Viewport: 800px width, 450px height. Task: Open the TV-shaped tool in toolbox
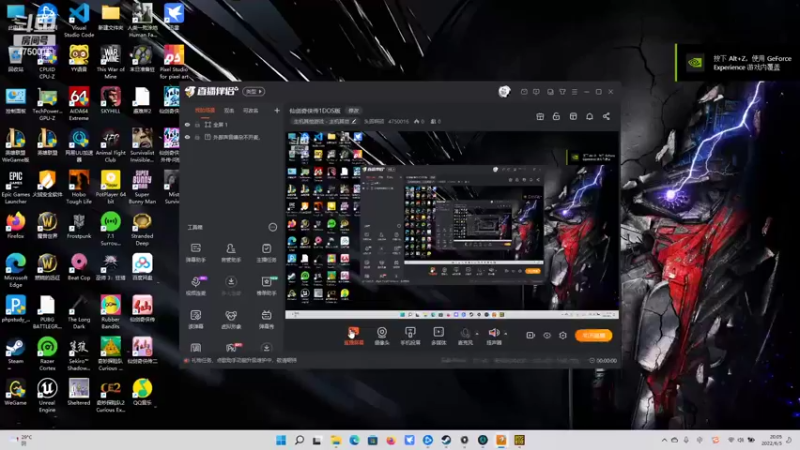coord(266,319)
